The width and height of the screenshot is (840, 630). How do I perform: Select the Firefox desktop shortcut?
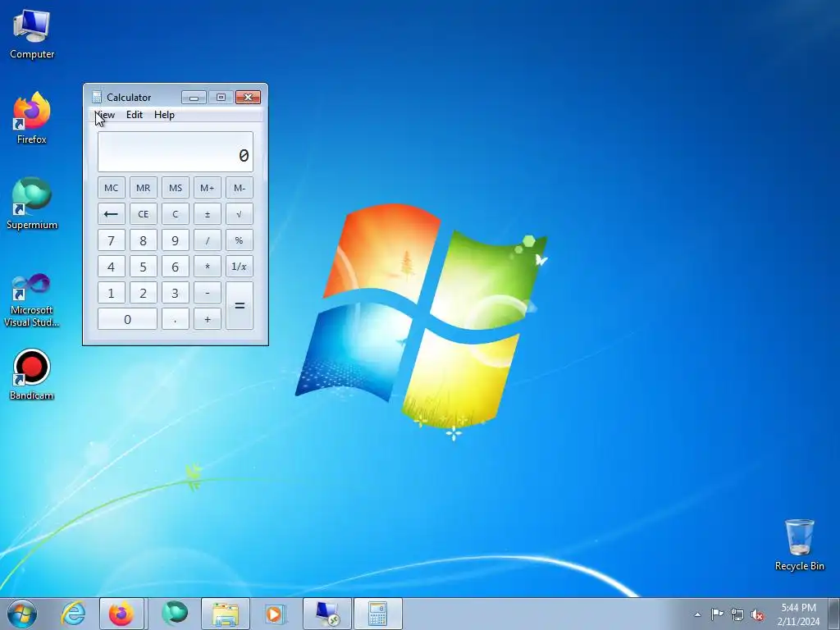click(x=32, y=118)
